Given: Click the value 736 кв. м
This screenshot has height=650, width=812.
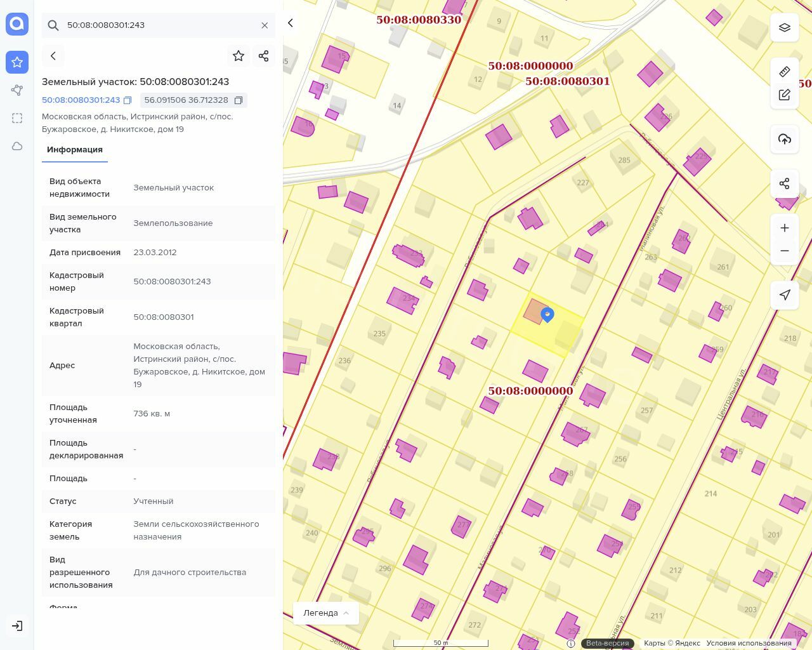Looking at the screenshot, I should 152,414.
